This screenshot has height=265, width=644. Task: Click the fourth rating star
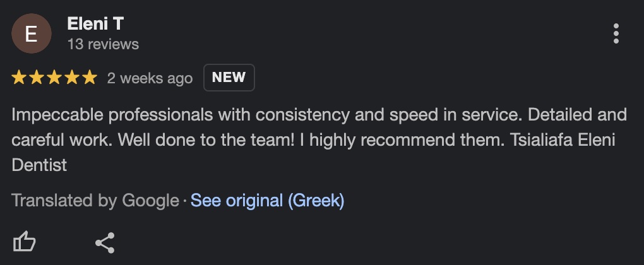tap(72, 78)
